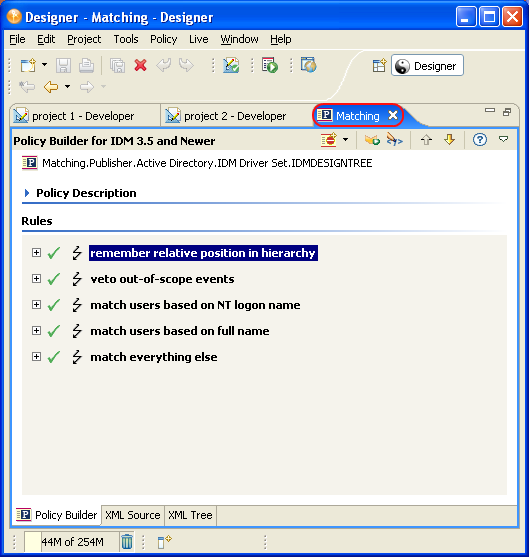Click the Modeler check icon in toolbar
This screenshot has height=557, width=529.
click(231, 65)
